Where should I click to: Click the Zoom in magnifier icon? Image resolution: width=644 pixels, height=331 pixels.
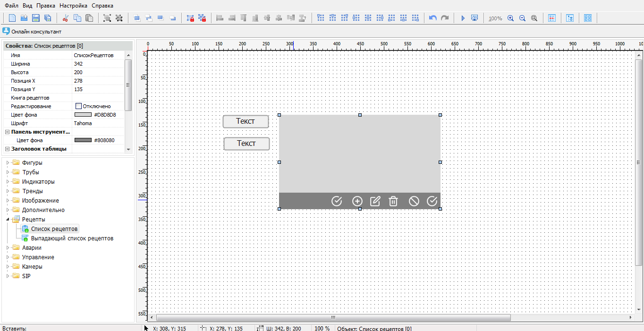click(510, 18)
